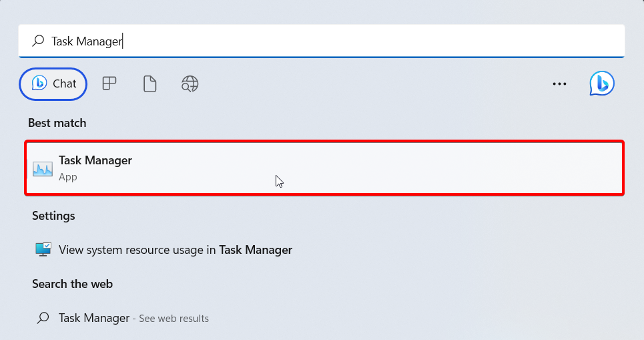Image resolution: width=644 pixels, height=340 pixels.
Task: Open Task Manager web search result
Action: pyautogui.click(x=94, y=318)
